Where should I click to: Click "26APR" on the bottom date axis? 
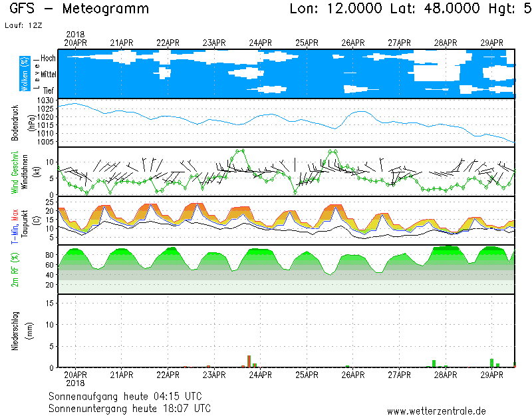coord(353,375)
